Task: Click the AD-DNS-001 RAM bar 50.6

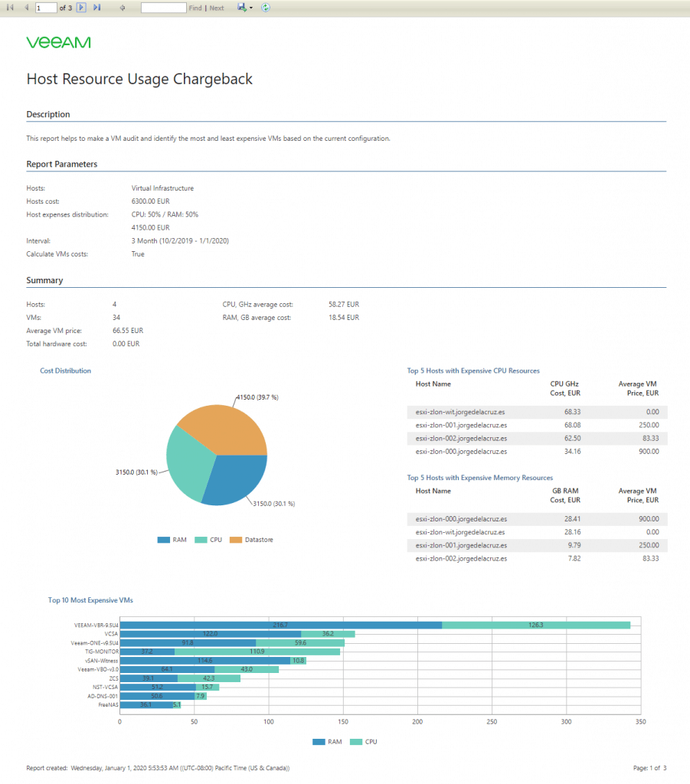Action: [x=158, y=696]
